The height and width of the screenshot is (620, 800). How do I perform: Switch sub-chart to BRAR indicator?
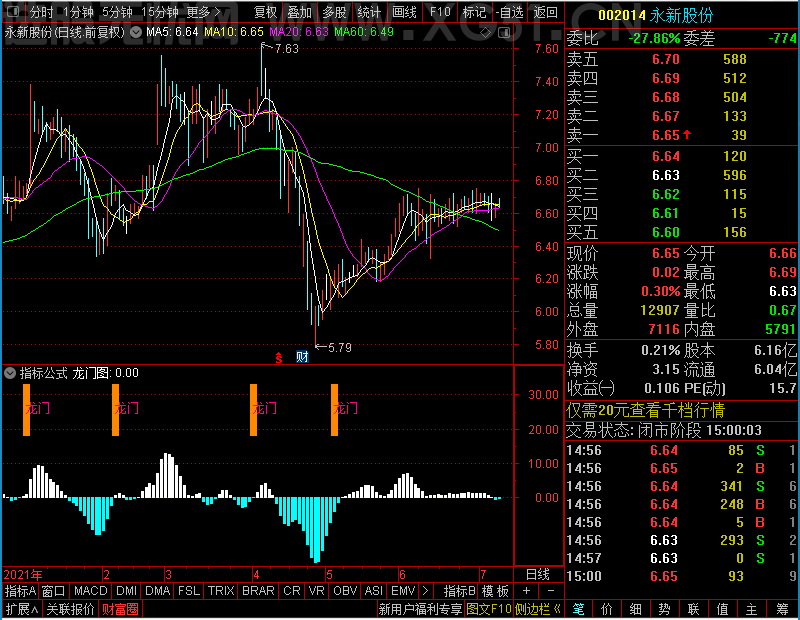(258, 591)
